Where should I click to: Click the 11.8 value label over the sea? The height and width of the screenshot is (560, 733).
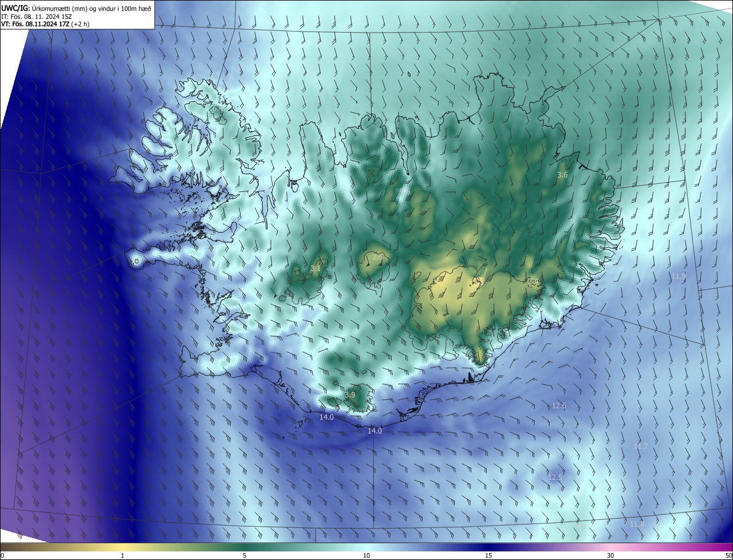tap(637, 524)
